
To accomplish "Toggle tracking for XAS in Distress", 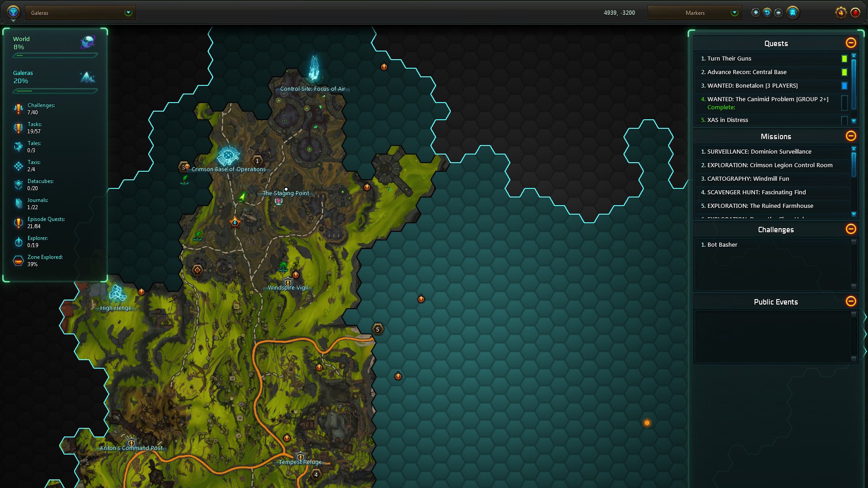I will coord(844,120).
